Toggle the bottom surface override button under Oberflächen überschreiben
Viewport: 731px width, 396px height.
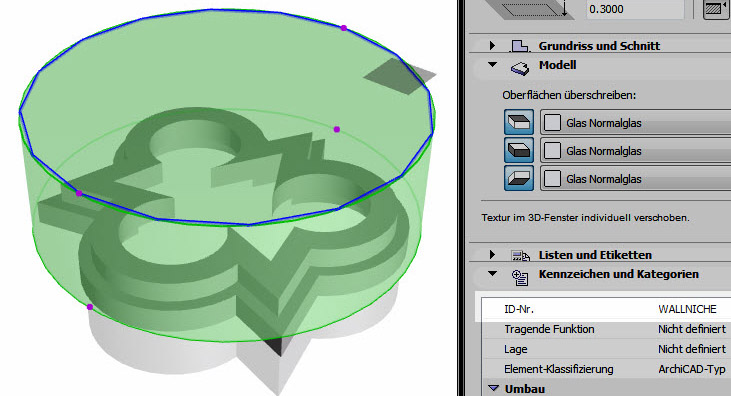point(519,178)
